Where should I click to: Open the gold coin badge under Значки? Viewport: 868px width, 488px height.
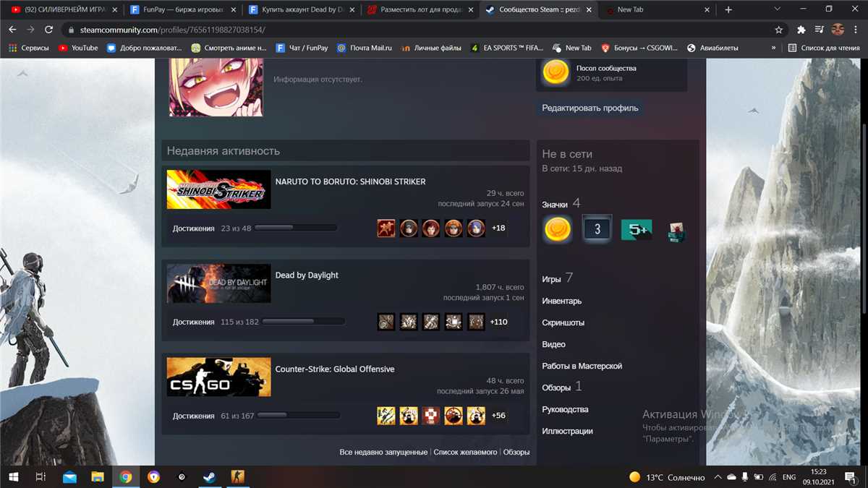[557, 230]
